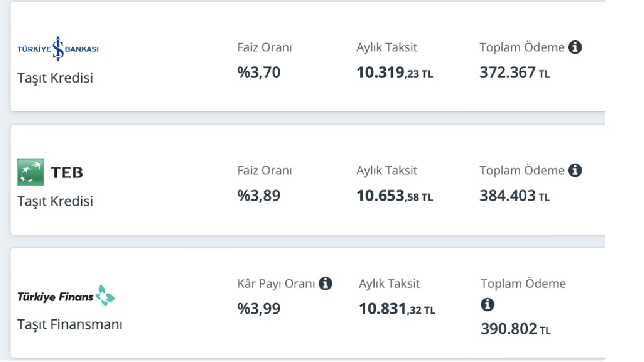Open Toplam Ödeme info icon for İş Bankası
Viewport: 644px width, 362px height.
tap(575, 47)
